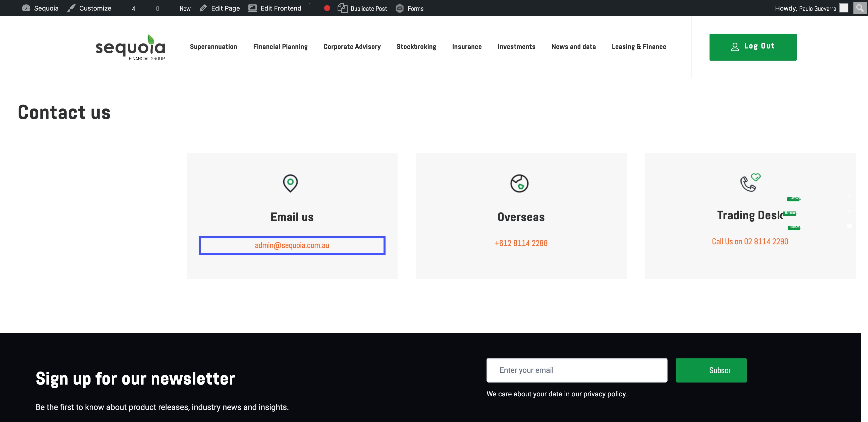Open the Financial Planning menu
Image resolution: width=868 pixels, height=422 pixels.
(x=280, y=46)
